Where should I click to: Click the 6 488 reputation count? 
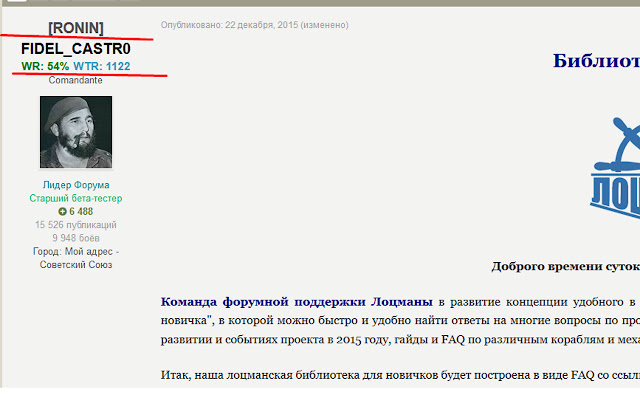pos(81,211)
